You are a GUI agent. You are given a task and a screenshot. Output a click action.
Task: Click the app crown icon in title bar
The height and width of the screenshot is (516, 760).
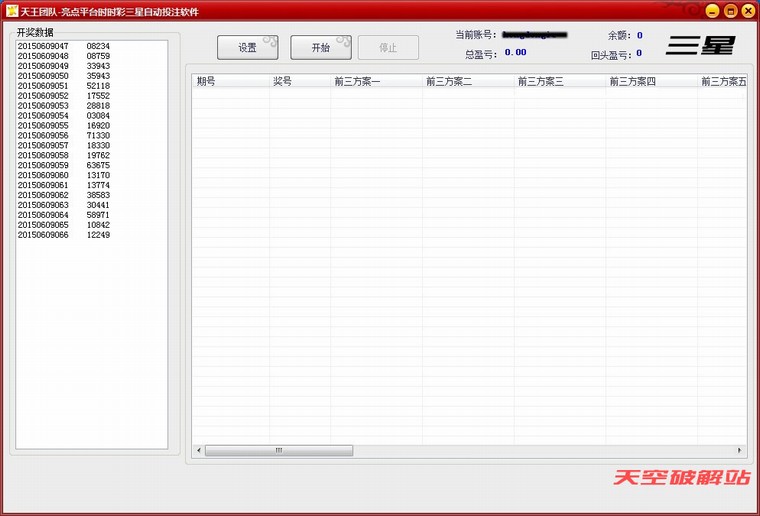(x=12, y=11)
